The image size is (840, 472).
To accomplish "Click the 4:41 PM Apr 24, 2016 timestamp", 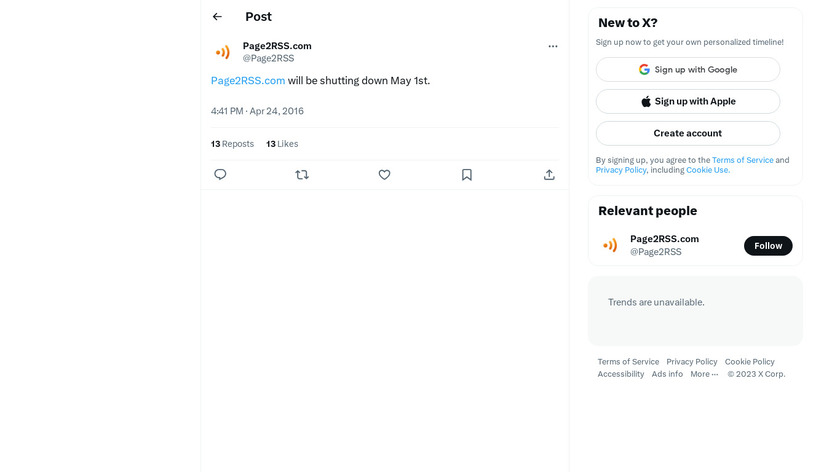I will point(257,111).
